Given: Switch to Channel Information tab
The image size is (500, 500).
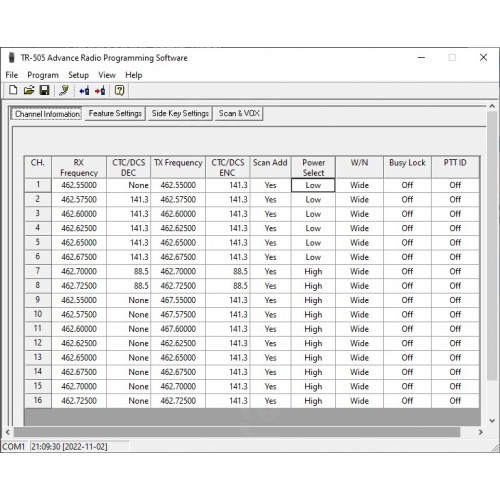Looking at the screenshot, I should point(47,114).
